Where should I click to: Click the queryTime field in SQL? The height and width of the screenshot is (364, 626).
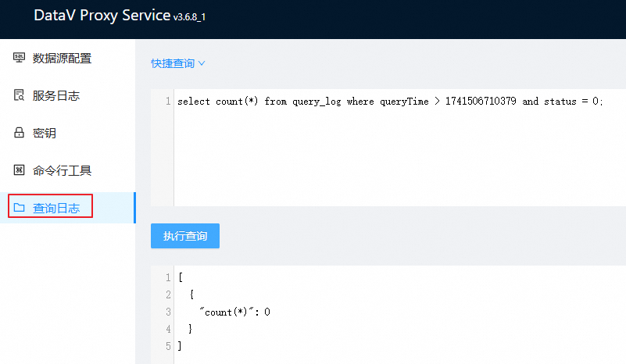pyautogui.click(x=404, y=102)
